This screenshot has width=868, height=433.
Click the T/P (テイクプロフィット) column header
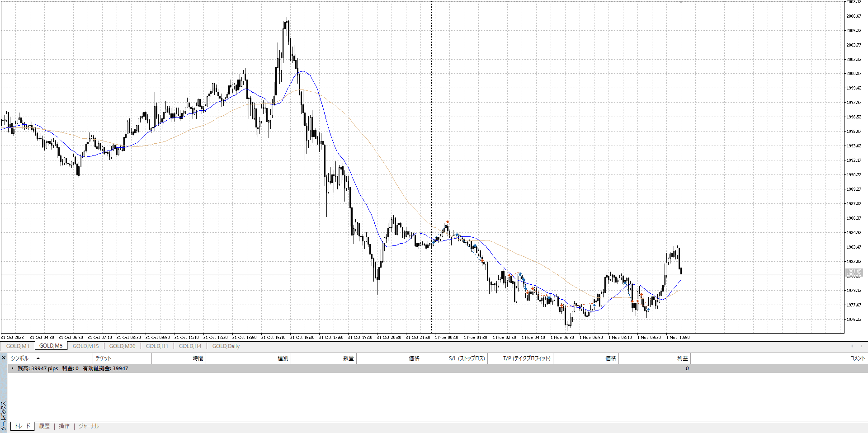[x=527, y=358]
